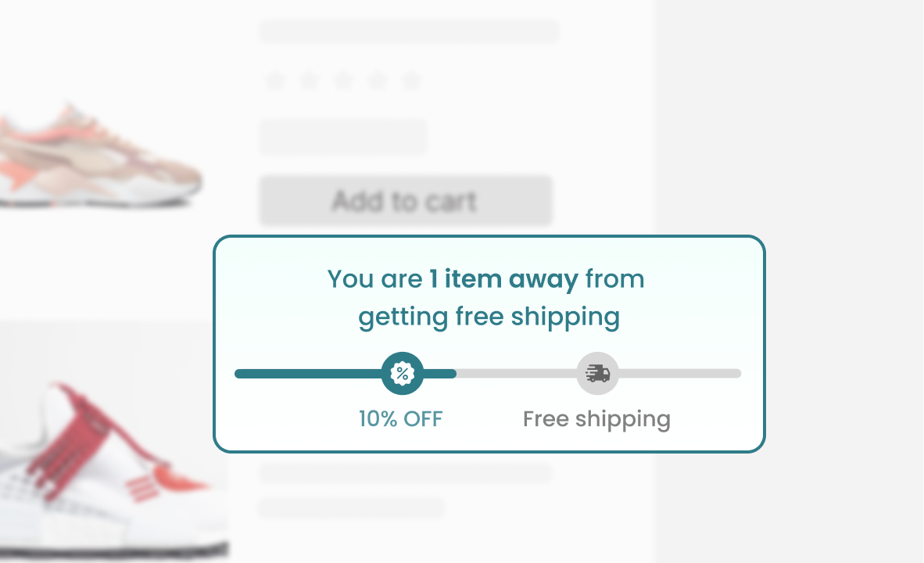Click the short description placeholder at bottom
The width and height of the screenshot is (924, 563).
pyautogui.click(x=352, y=508)
